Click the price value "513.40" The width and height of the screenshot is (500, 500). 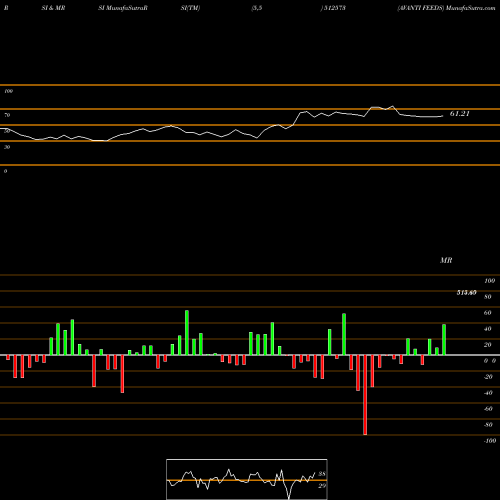(466, 293)
